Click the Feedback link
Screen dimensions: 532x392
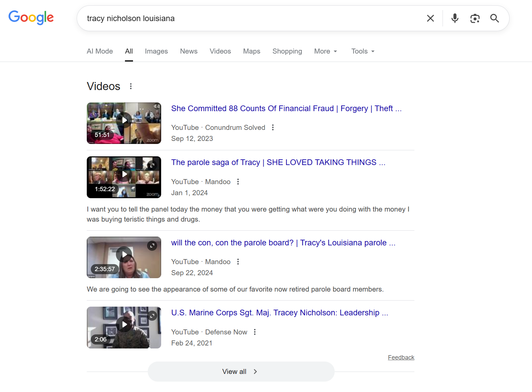point(401,358)
